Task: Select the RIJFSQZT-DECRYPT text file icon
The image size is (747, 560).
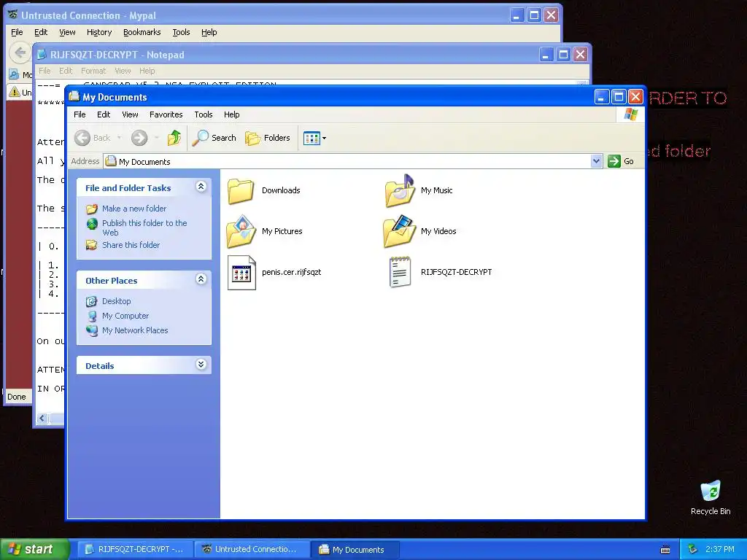Action: tap(400, 273)
